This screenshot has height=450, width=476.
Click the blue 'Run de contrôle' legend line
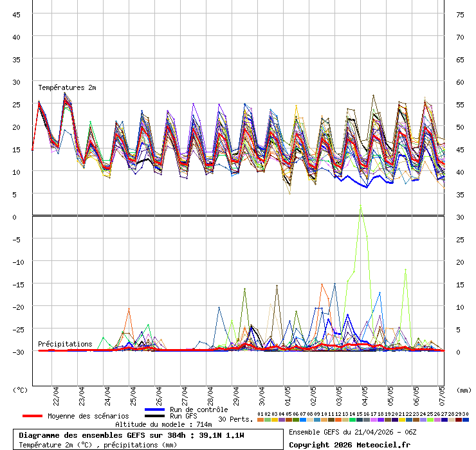154,410
